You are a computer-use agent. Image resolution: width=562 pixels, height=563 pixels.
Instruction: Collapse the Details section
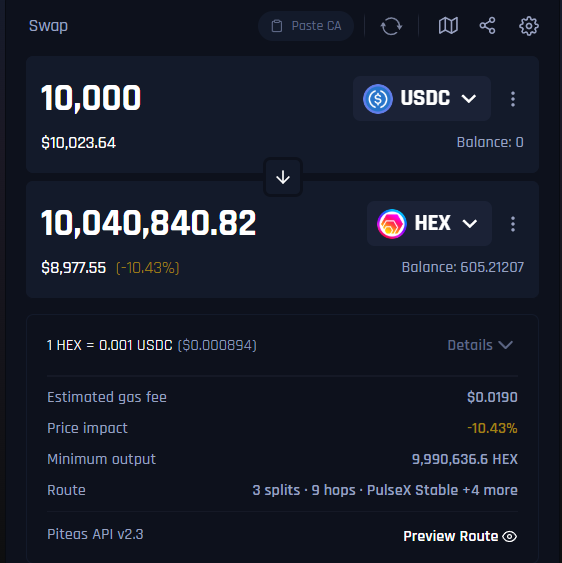click(x=480, y=345)
